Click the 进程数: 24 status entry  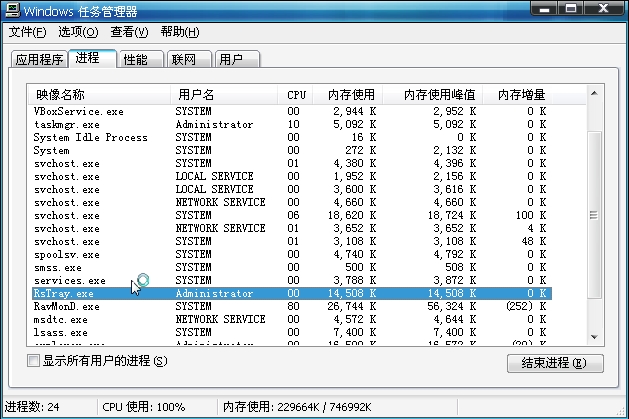[x=32, y=407]
